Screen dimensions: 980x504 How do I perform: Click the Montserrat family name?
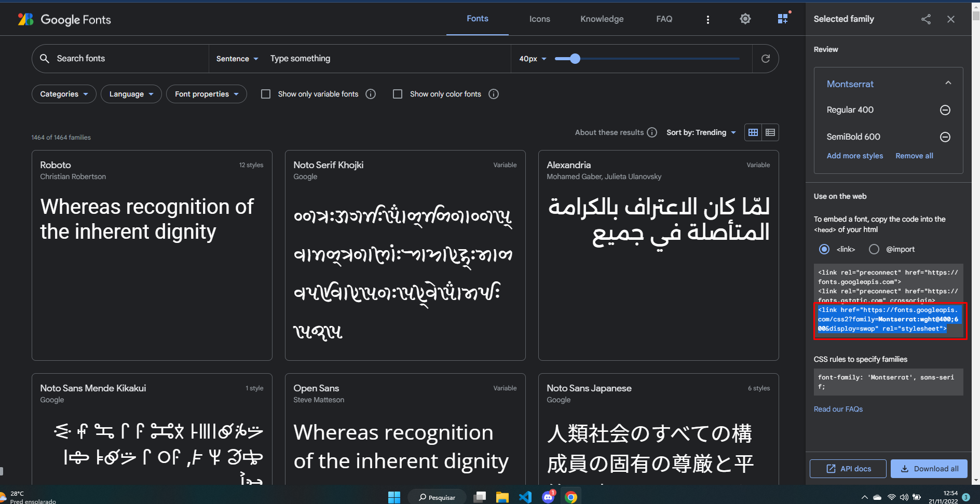coord(850,84)
